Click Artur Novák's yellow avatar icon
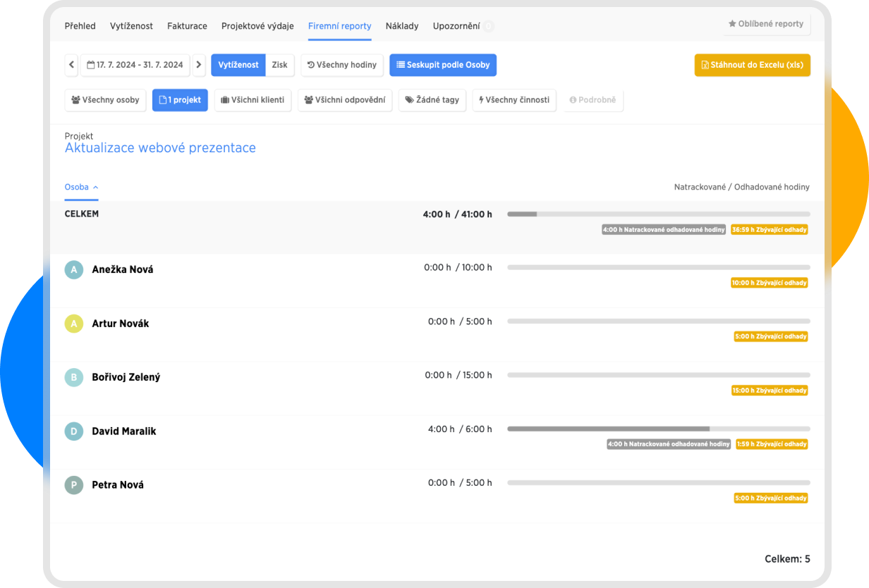 (x=74, y=324)
